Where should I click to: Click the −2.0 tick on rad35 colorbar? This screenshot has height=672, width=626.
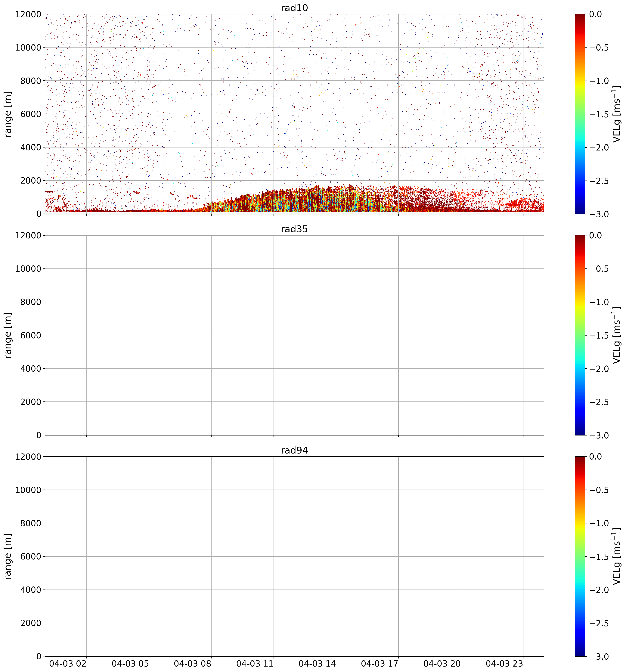(x=599, y=369)
